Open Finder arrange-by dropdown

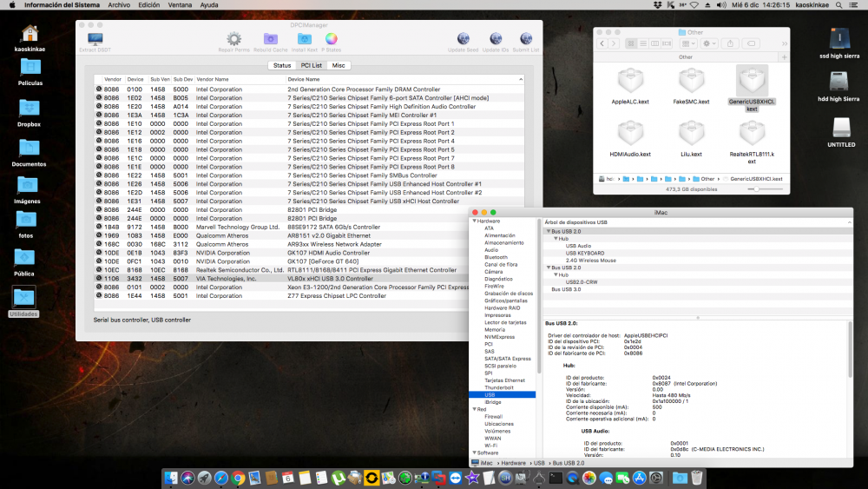tap(688, 43)
